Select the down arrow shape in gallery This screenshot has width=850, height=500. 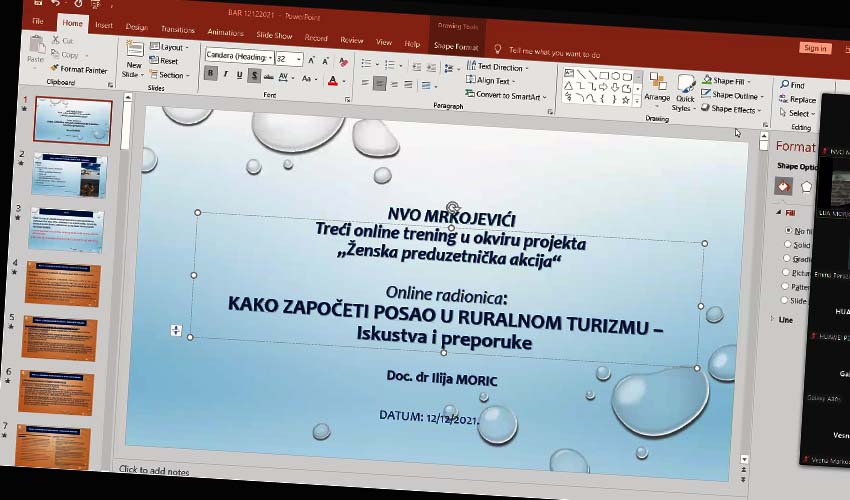tap(615, 87)
